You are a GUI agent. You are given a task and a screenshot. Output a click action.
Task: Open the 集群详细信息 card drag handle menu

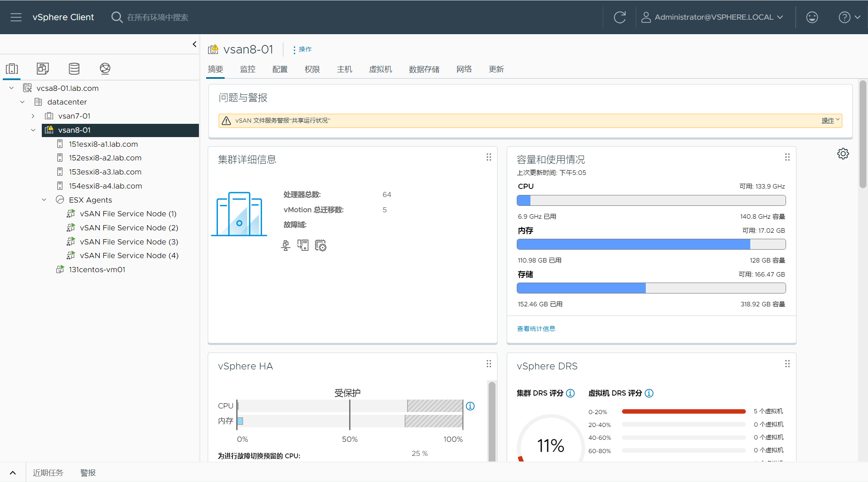pos(489,157)
